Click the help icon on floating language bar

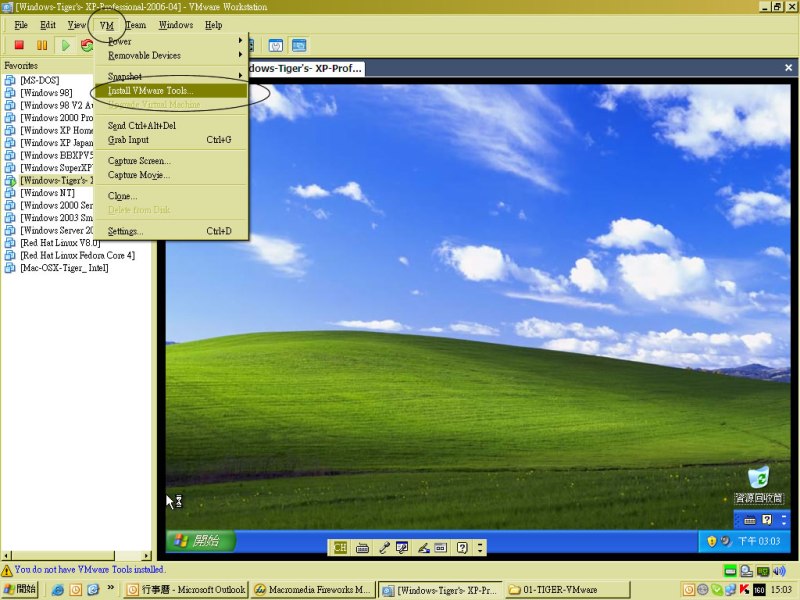[x=767, y=520]
